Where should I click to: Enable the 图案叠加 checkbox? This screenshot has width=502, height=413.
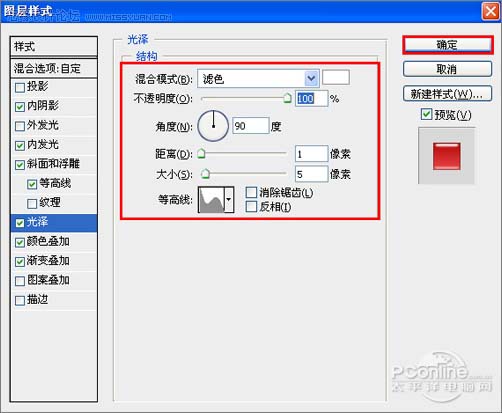[20, 281]
